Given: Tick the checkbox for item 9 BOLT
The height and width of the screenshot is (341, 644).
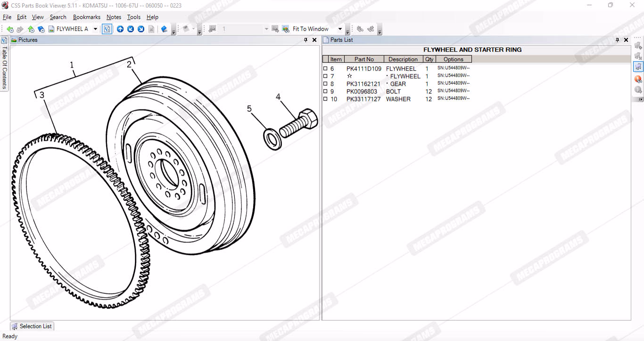Looking at the screenshot, I should pyautogui.click(x=325, y=91).
